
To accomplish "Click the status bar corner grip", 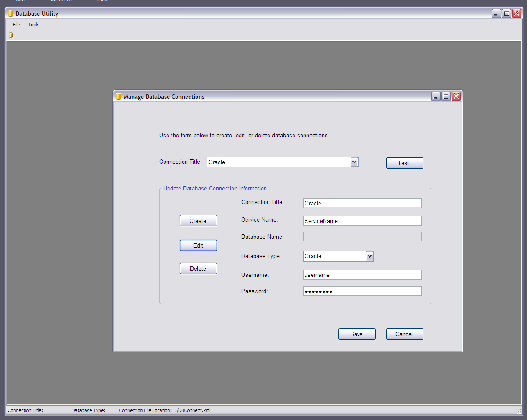I will (519, 411).
